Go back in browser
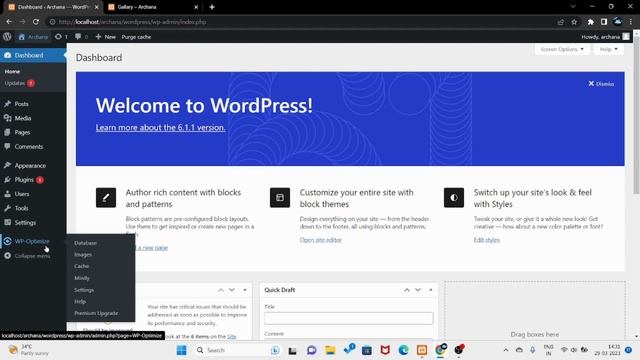 (x=9, y=22)
